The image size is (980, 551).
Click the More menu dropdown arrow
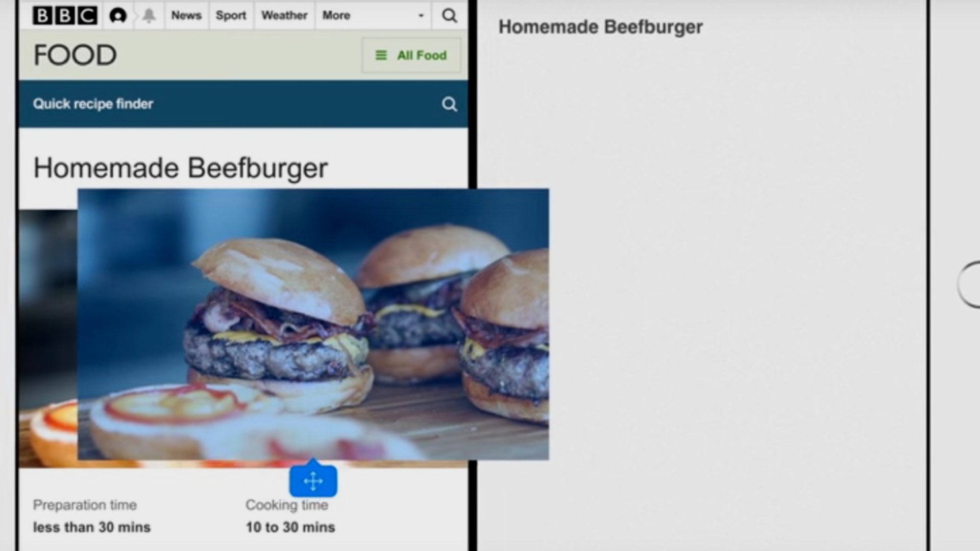420,15
